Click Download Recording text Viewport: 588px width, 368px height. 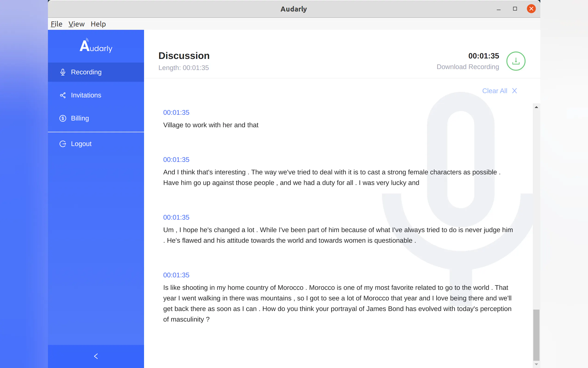click(468, 67)
